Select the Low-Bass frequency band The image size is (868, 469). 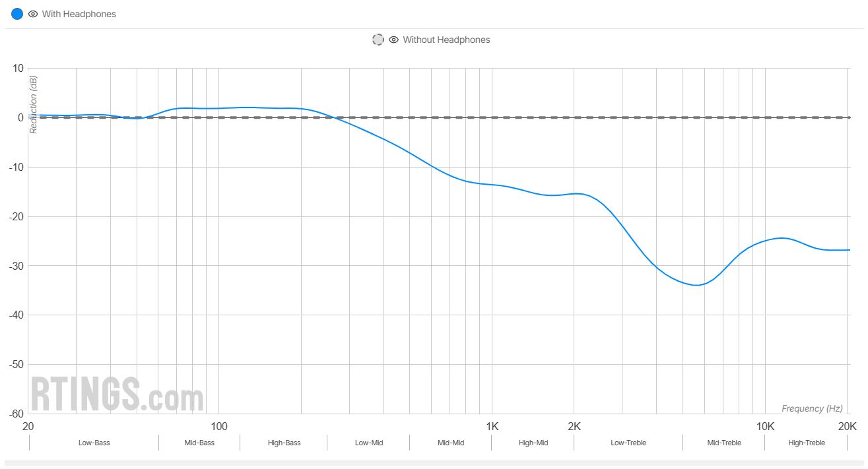pyautogui.click(x=94, y=443)
